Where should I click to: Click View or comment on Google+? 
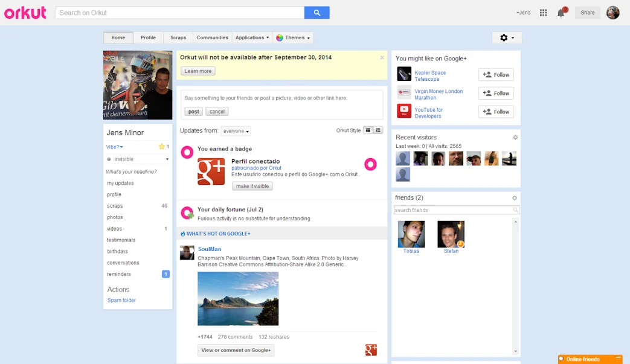point(236,350)
